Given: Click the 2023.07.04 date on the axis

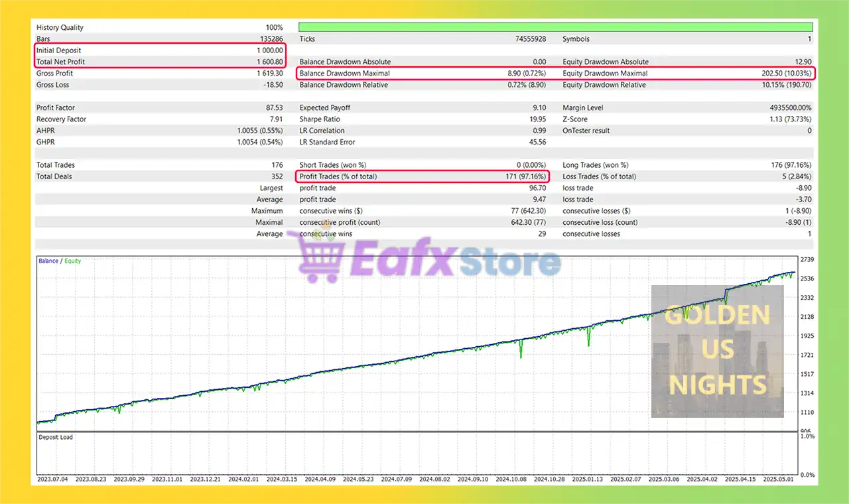Looking at the screenshot, I should (52, 478).
